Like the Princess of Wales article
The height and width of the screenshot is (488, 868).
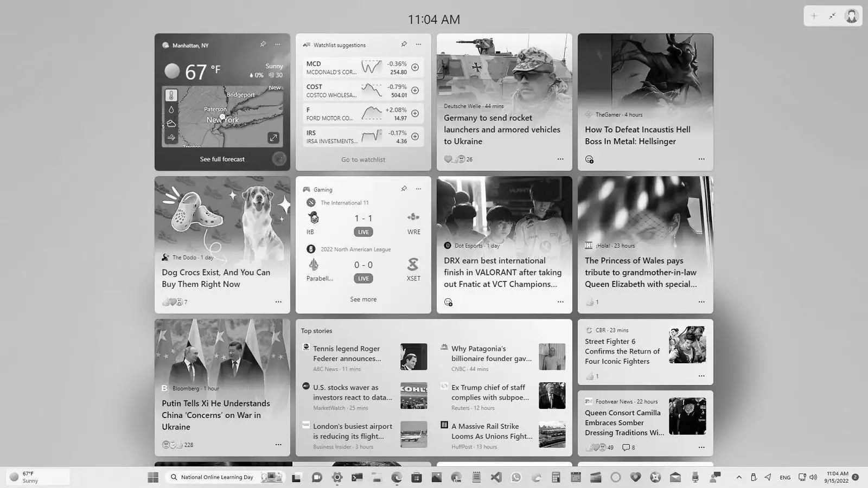click(590, 302)
